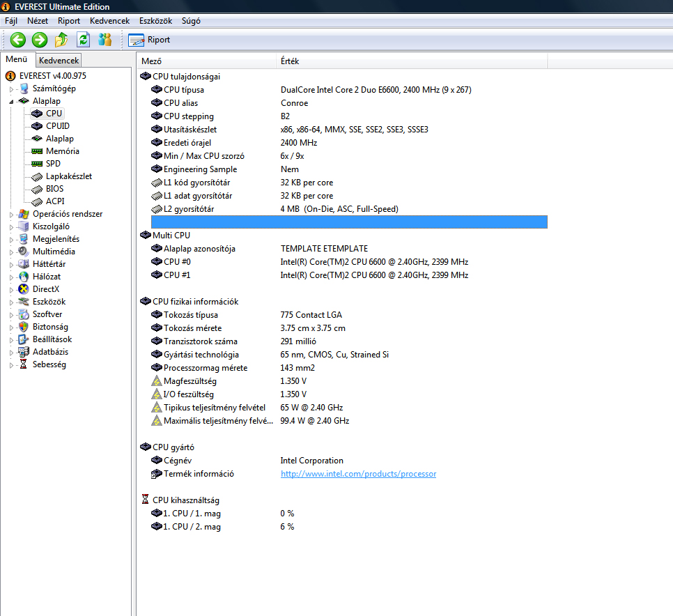Open the Riport menu in menu bar
Viewport: 673px width, 616px height.
tap(69, 21)
